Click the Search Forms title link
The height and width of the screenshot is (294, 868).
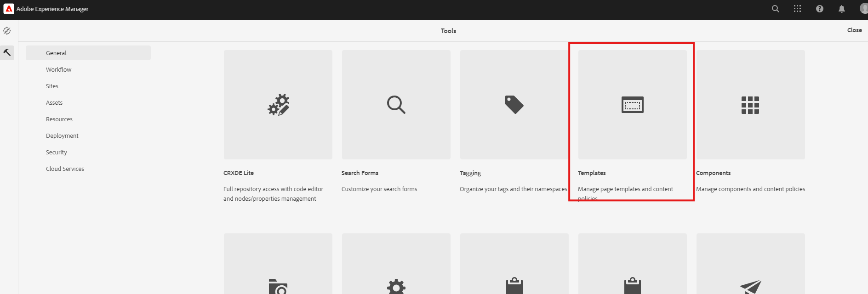[360, 173]
